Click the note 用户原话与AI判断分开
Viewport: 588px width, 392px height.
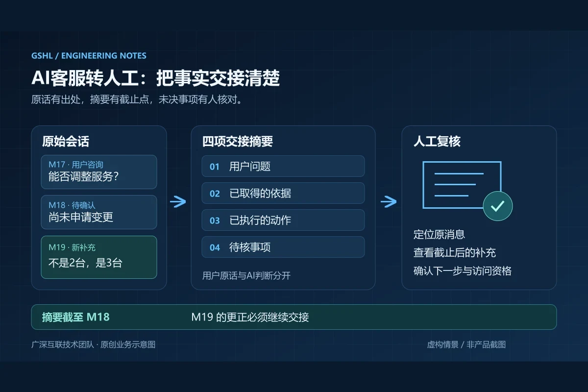point(246,275)
